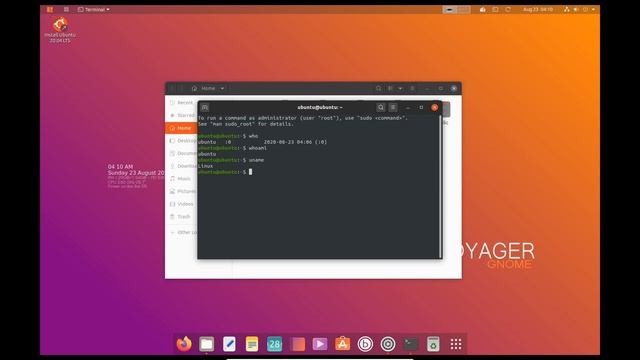Click the volume icon in top bar

coord(576,9)
